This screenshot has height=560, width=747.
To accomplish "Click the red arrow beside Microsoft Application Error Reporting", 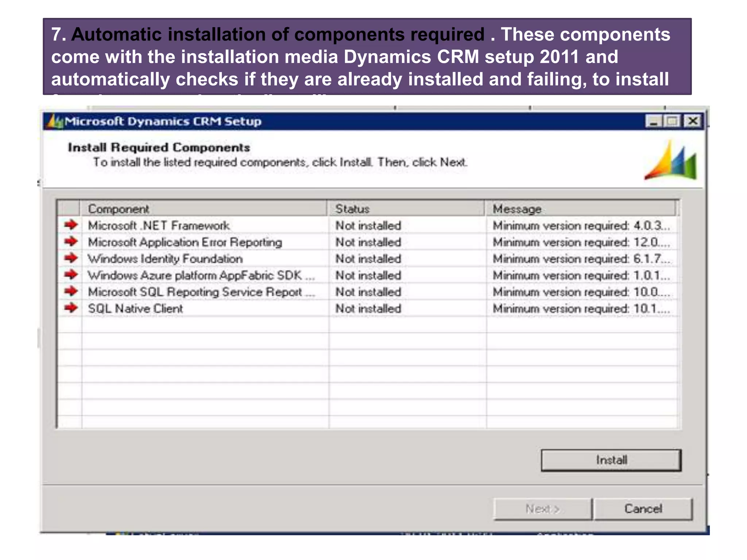I will pyautogui.click(x=71, y=241).
